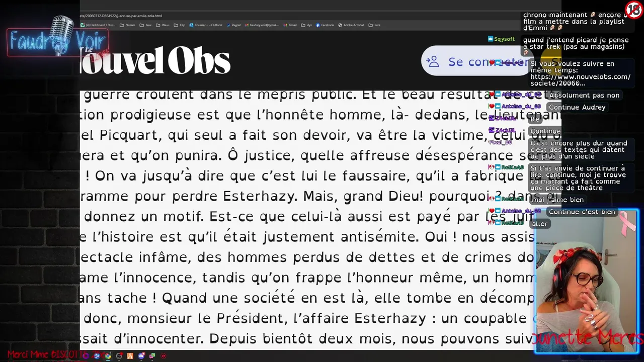
Task: Open the Wii-u bookmarks folder
Action: (163, 25)
